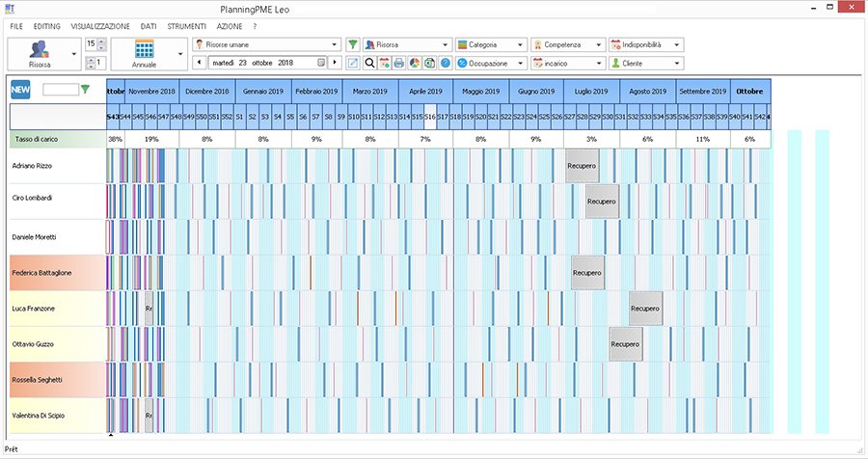Screen dimensions: 868x459
Task: Click the NEW task icon
Action: (20, 90)
